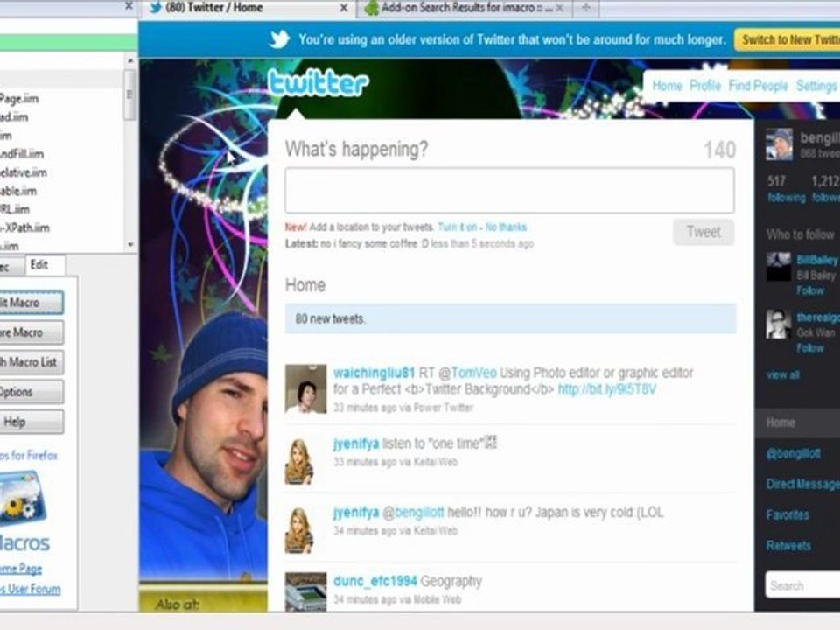
Task: Open a new browser tab with plus button
Action: (x=586, y=8)
